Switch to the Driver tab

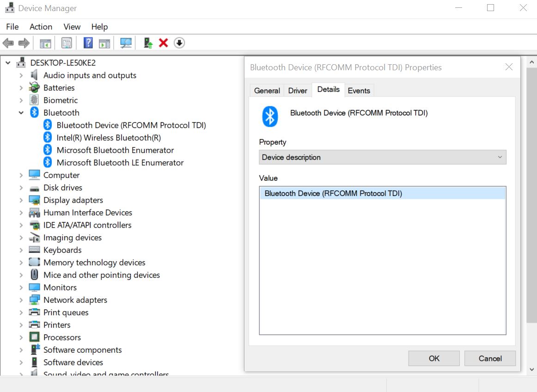[297, 90]
